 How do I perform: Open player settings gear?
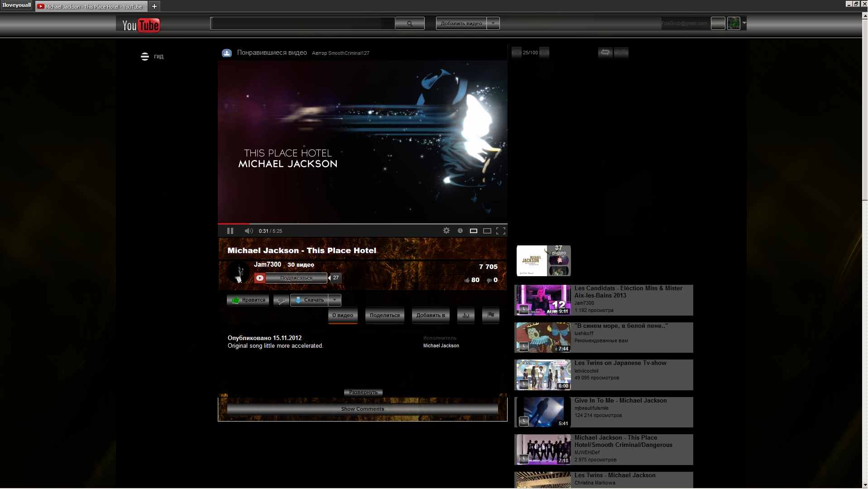[x=446, y=230]
